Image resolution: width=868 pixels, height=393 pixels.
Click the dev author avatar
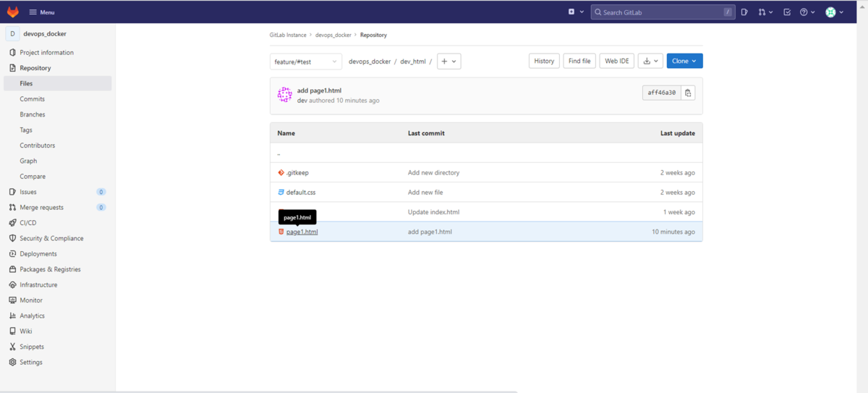click(x=284, y=95)
